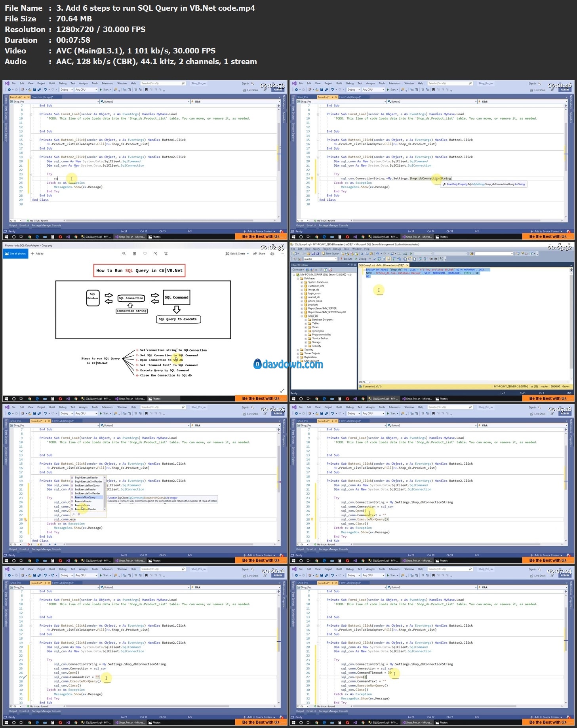Image resolution: width=577 pixels, height=728 pixels.
Task: Select the crop icon in Photos window
Action: [166, 253]
